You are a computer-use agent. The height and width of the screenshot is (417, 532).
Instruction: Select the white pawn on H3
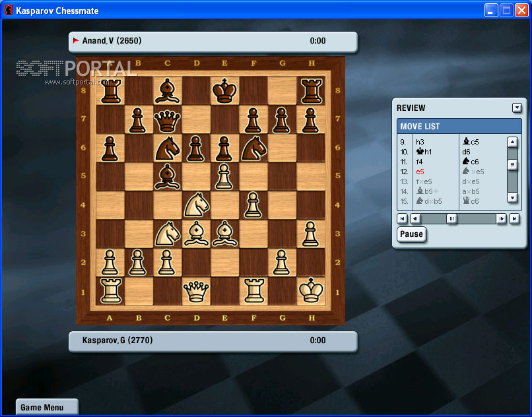tap(310, 234)
